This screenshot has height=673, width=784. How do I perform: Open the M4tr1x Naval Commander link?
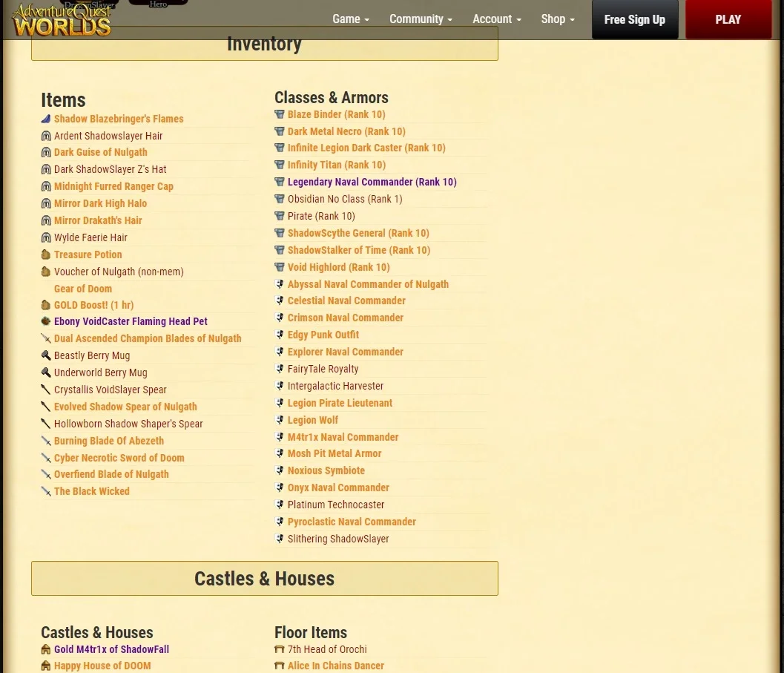click(x=343, y=437)
